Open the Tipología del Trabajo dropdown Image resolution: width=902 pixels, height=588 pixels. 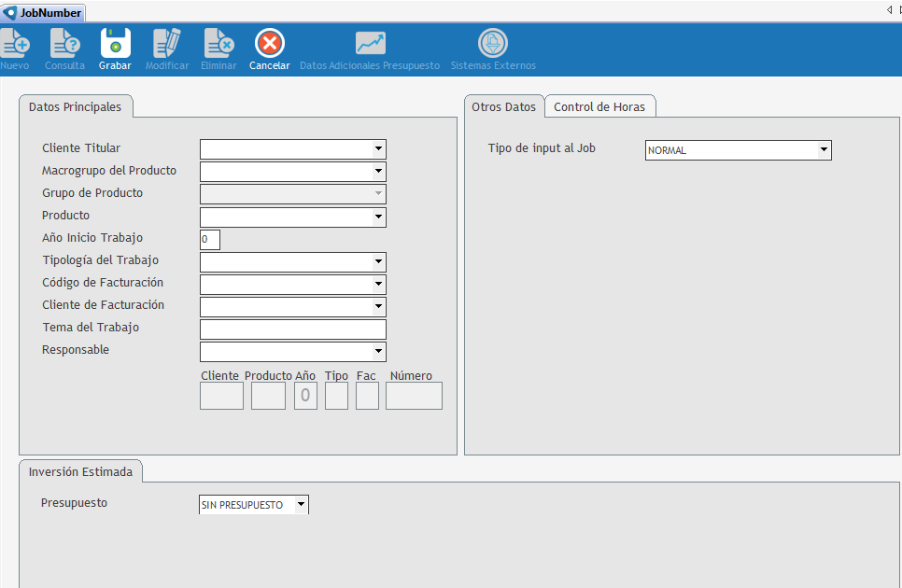point(378,262)
